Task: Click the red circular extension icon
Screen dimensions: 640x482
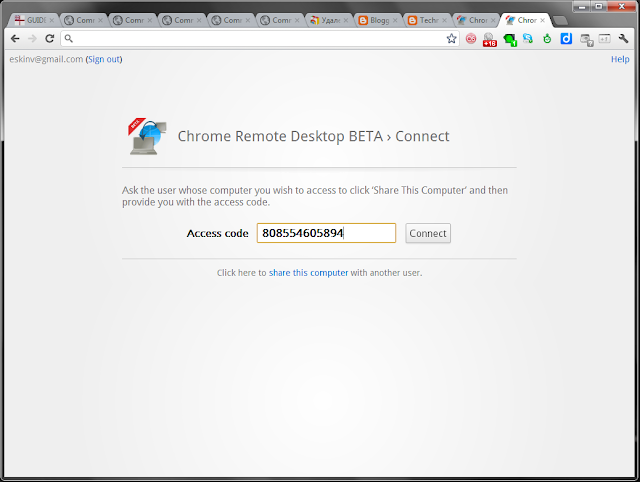Action: pos(471,39)
